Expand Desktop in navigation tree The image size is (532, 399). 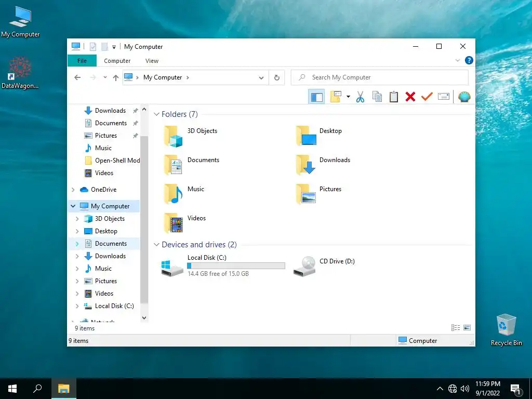77,231
